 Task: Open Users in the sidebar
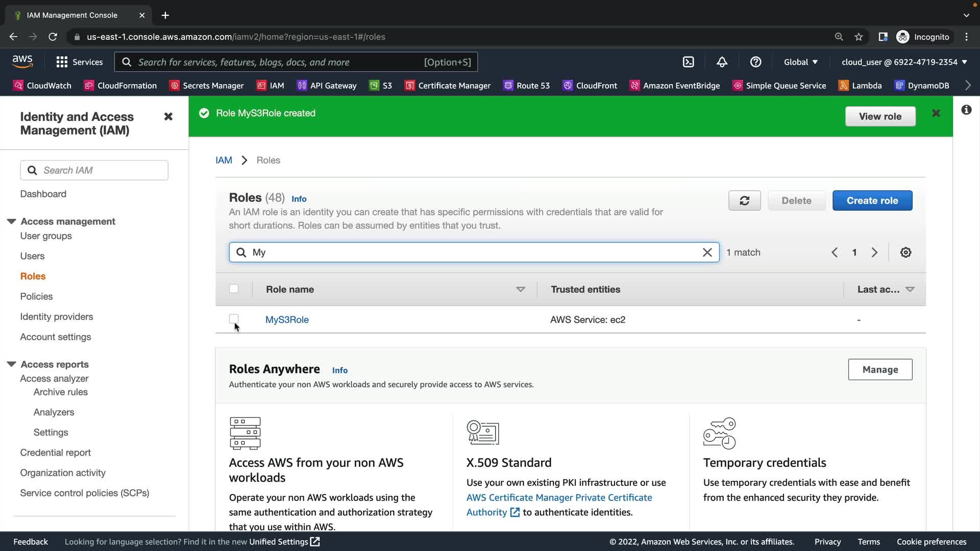click(32, 256)
